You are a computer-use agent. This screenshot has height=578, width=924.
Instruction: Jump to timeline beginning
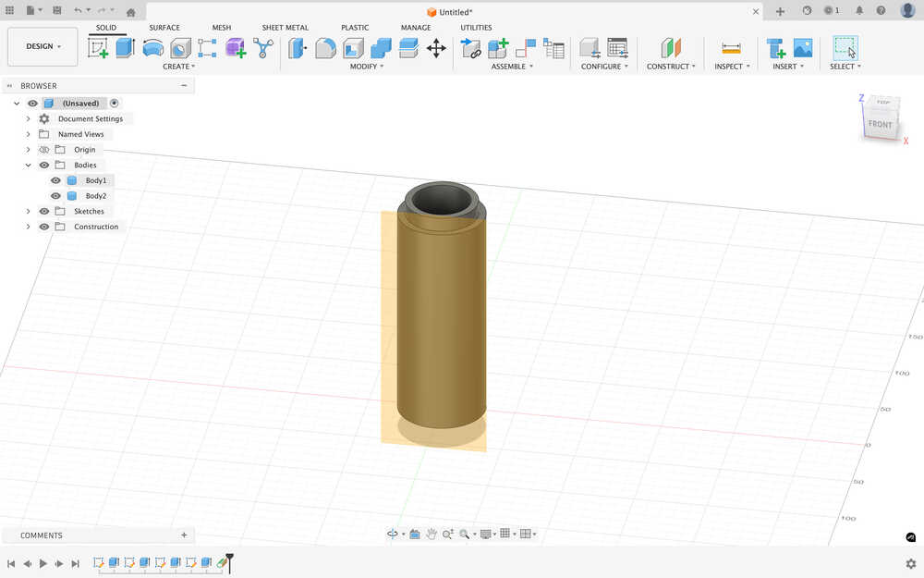click(10, 564)
